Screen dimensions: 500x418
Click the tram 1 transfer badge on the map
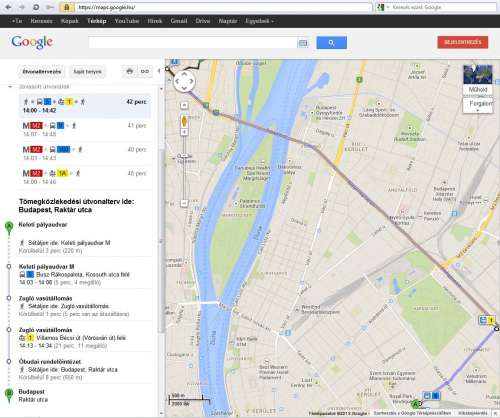(x=487, y=320)
